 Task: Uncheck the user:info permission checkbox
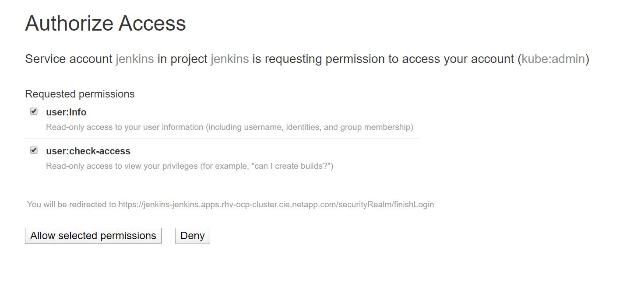click(x=34, y=111)
